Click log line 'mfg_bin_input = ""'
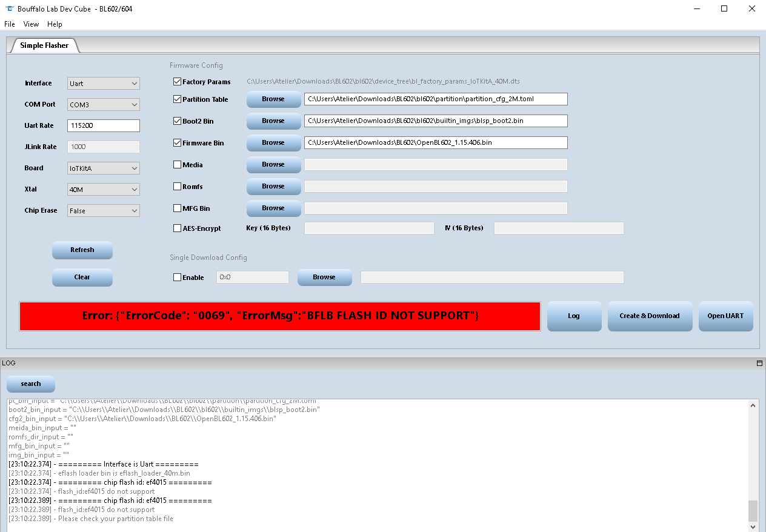 coord(39,446)
